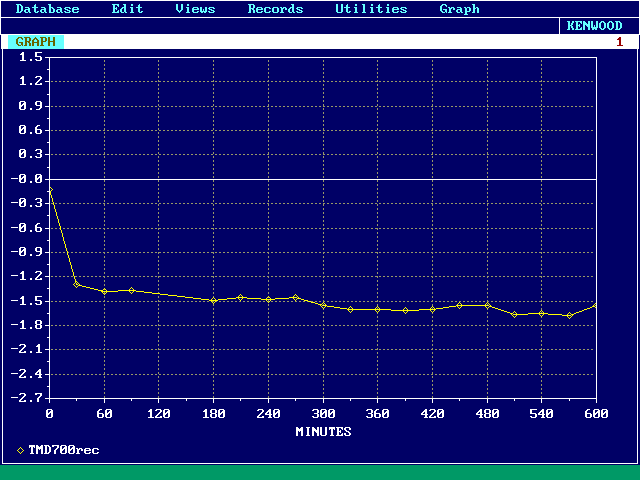This screenshot has height=480, width=640.
Task: Click the -1.2 y-axis label
Action: tap(27, 276)
